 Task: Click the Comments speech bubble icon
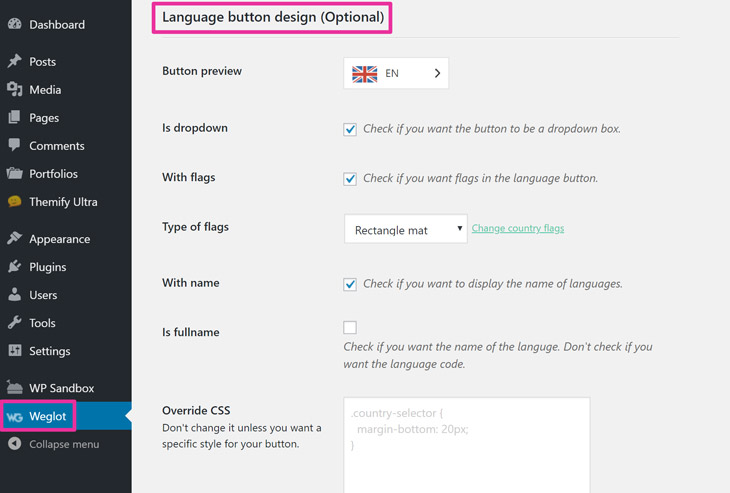coord(14,145)
